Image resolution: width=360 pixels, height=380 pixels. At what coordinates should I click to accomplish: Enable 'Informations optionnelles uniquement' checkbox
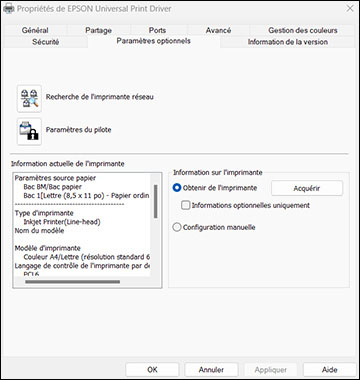185,205
